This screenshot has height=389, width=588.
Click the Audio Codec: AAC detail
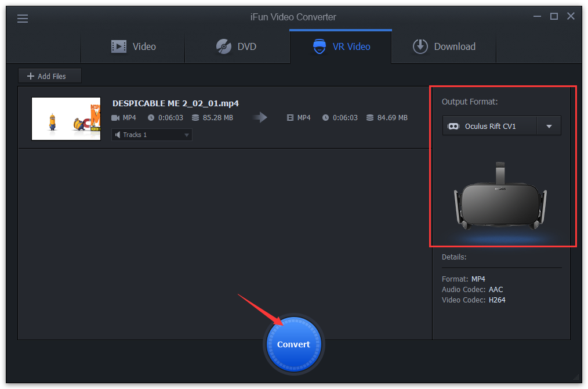point(473,290)
